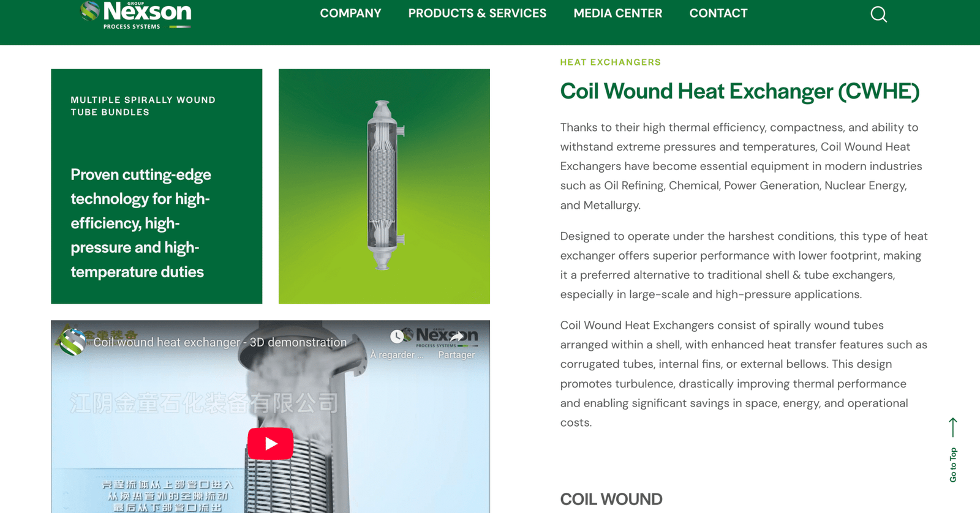Go to the CONTACT page
This screenshot has height=513, width=980.
tap(718, 13)
